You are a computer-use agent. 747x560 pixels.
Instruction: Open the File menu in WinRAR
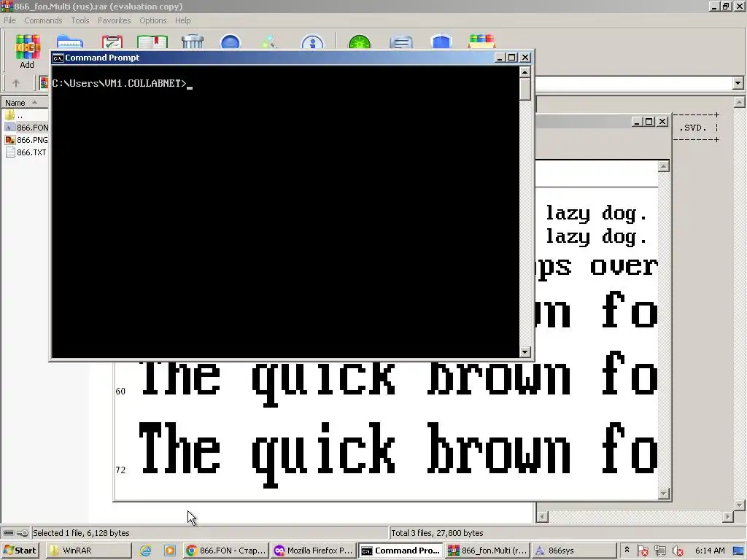click(9, 20)
